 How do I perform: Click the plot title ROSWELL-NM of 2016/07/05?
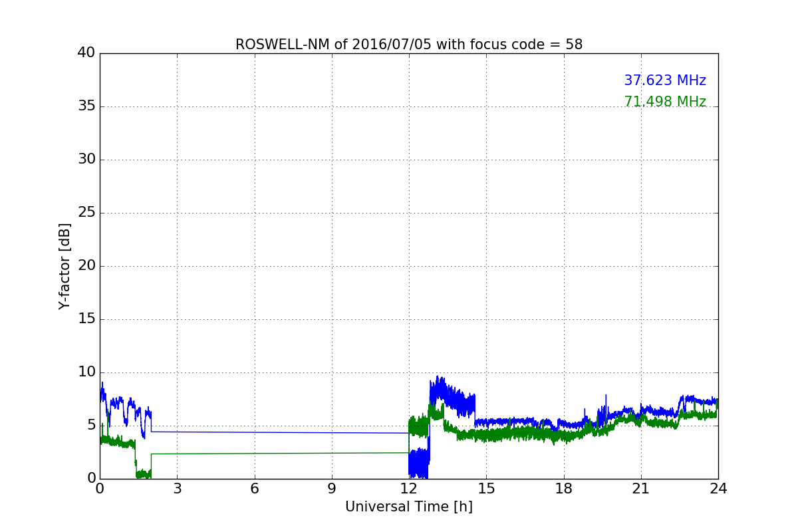coord(409,45)
